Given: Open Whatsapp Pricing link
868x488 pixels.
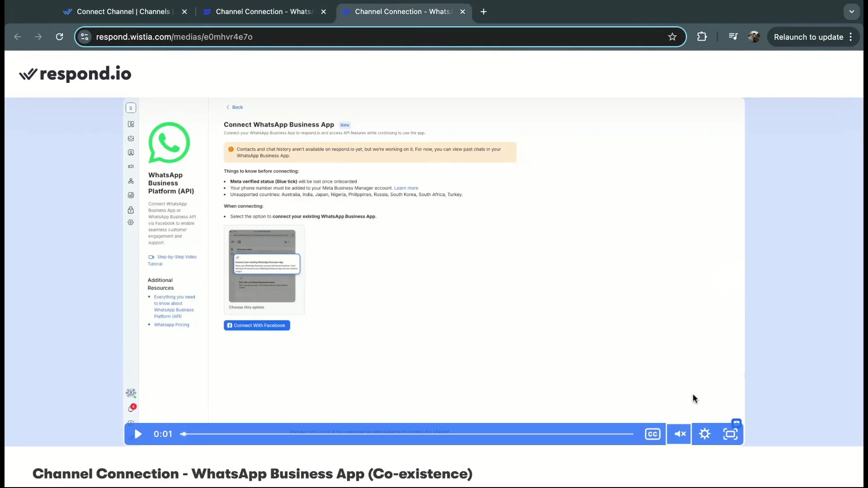Looking at the screenshot, I should [171, 325].
